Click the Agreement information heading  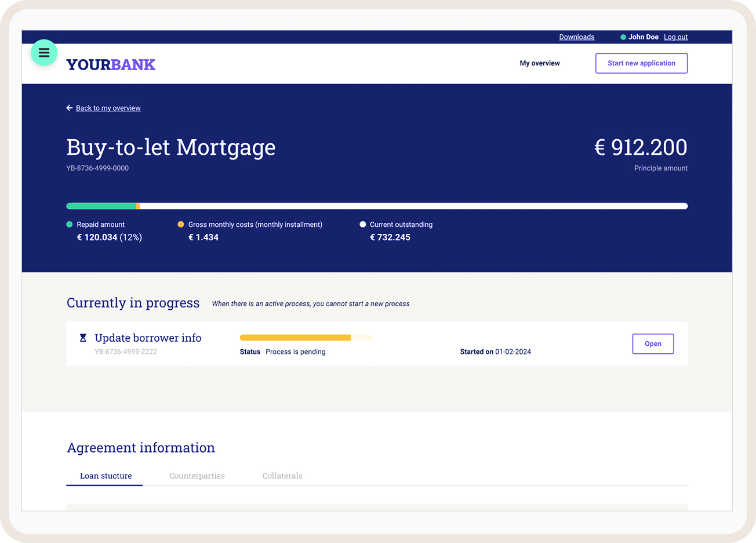[x=141, y=448]
